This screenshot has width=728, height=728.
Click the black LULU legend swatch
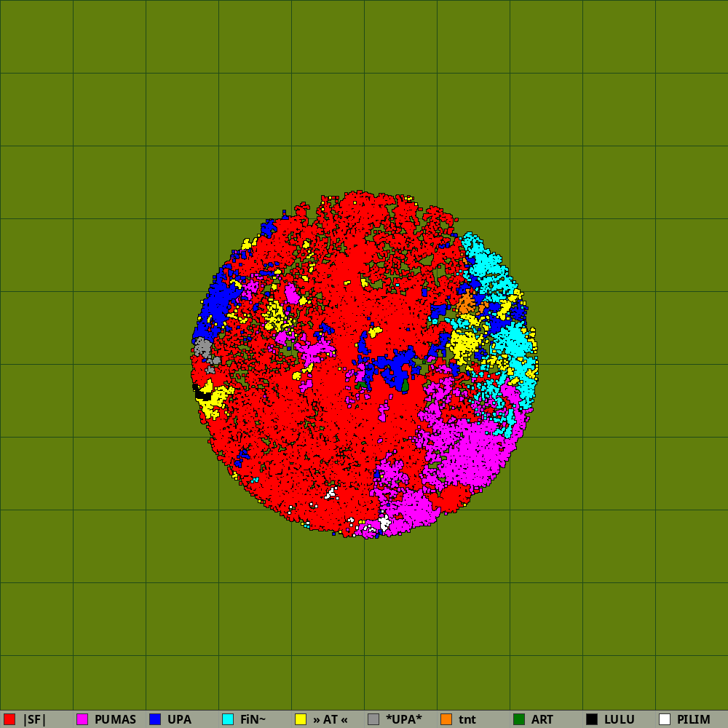tap(592, 719)
